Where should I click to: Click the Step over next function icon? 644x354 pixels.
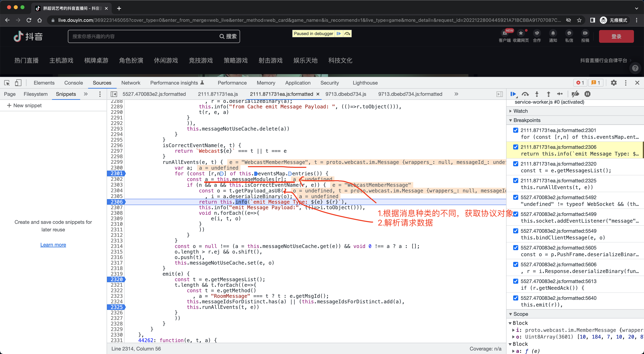(525, 94)
